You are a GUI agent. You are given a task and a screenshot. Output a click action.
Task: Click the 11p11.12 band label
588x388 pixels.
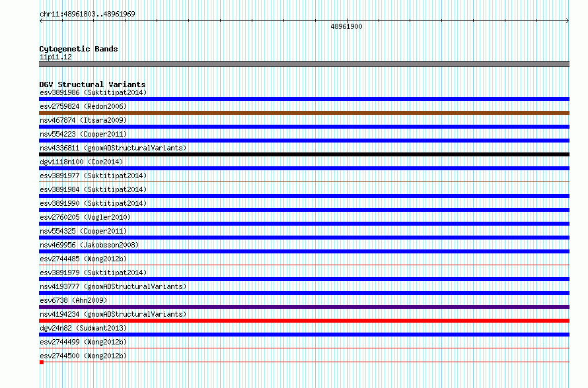55,57
